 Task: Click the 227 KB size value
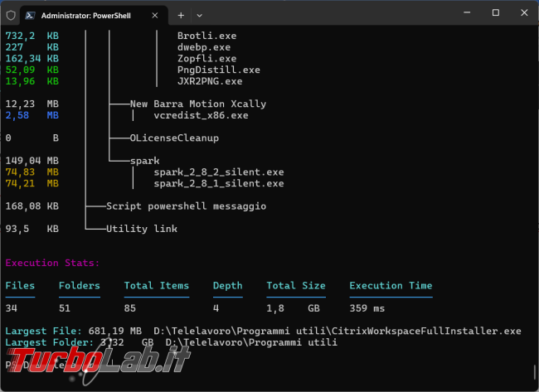coord(32,47)
